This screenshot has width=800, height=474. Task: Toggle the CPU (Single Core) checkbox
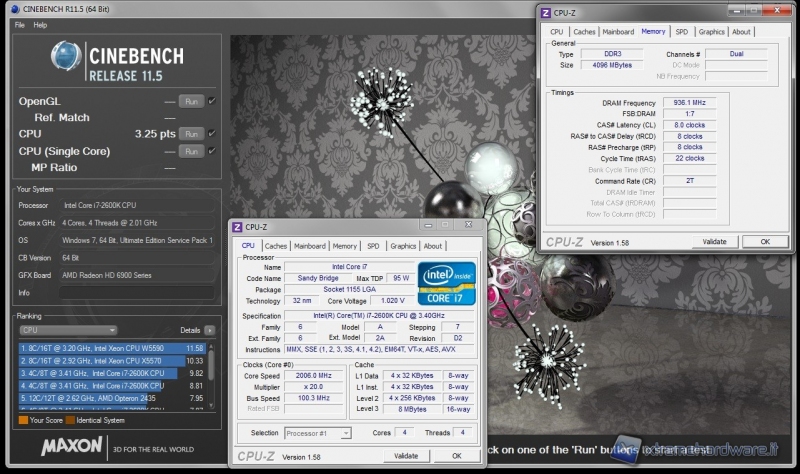(x=211, y=150)
